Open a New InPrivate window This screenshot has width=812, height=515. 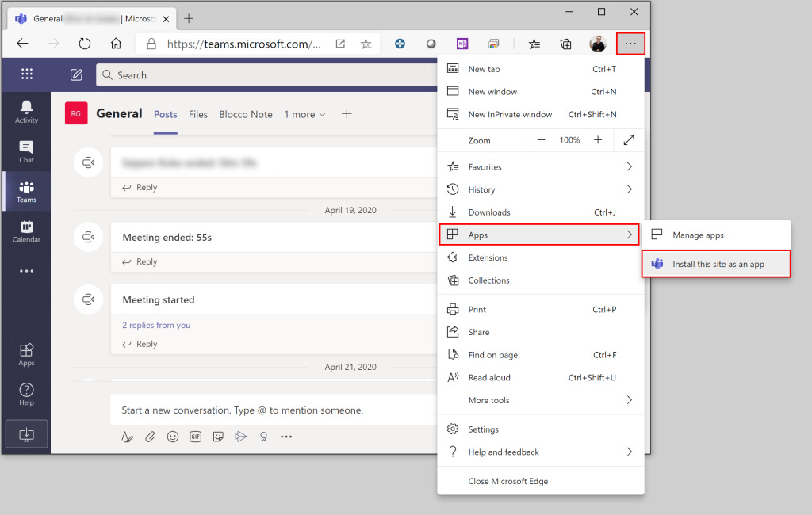point(541,114)
